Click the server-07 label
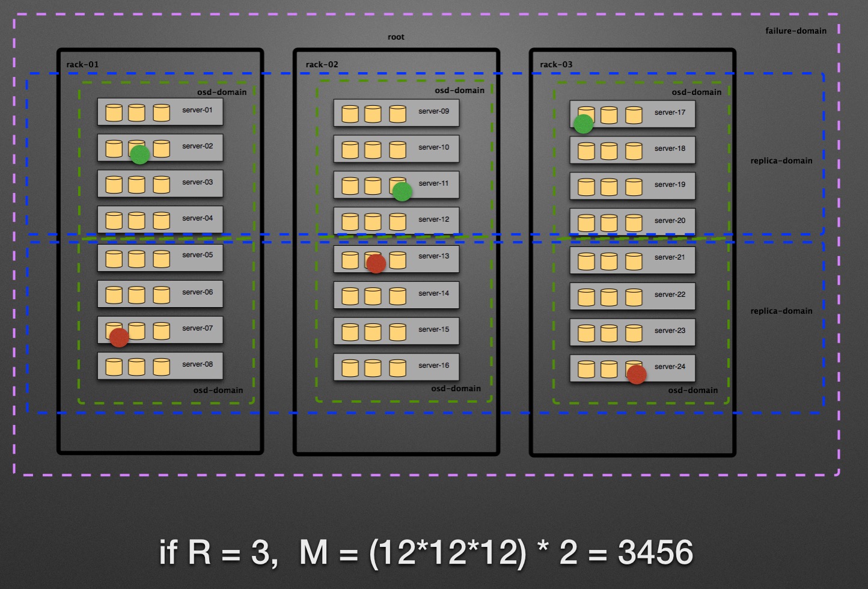 click(x=197, y=328)
